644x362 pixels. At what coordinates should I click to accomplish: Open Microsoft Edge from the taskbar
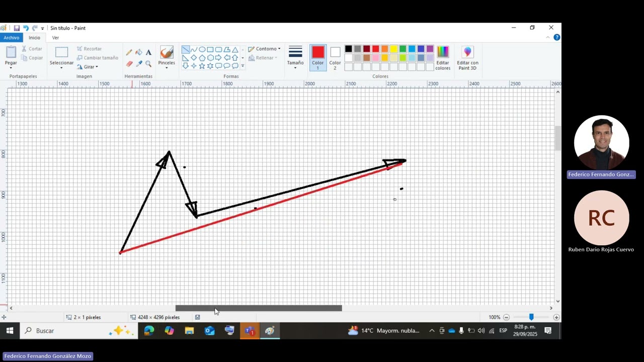click(x=149, y=330)
